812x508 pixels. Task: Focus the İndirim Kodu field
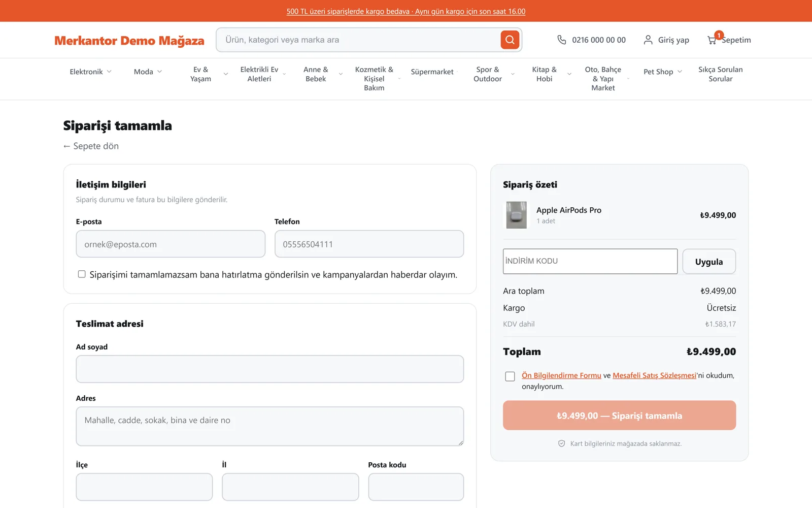(x=590, y=261)
